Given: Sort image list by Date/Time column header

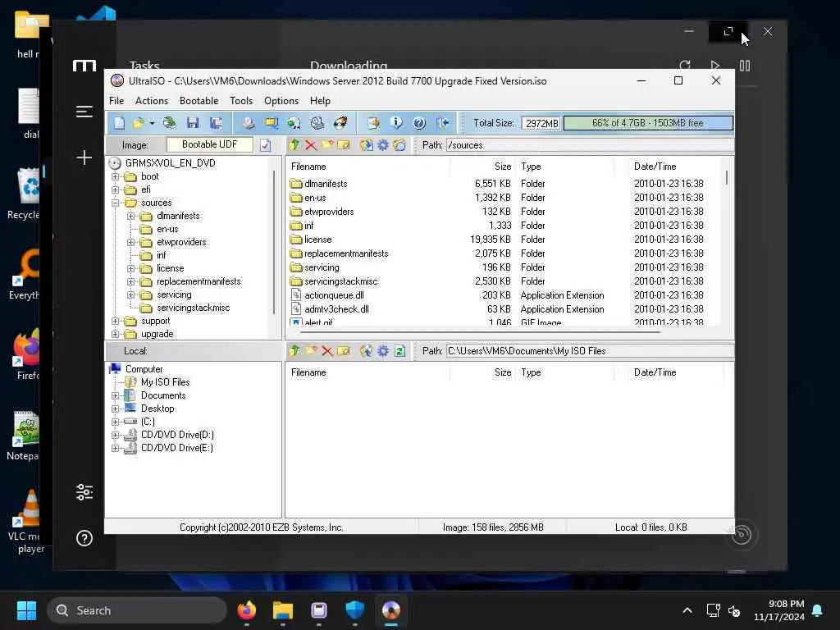Looking at the screenshot, I should (674, 167).
